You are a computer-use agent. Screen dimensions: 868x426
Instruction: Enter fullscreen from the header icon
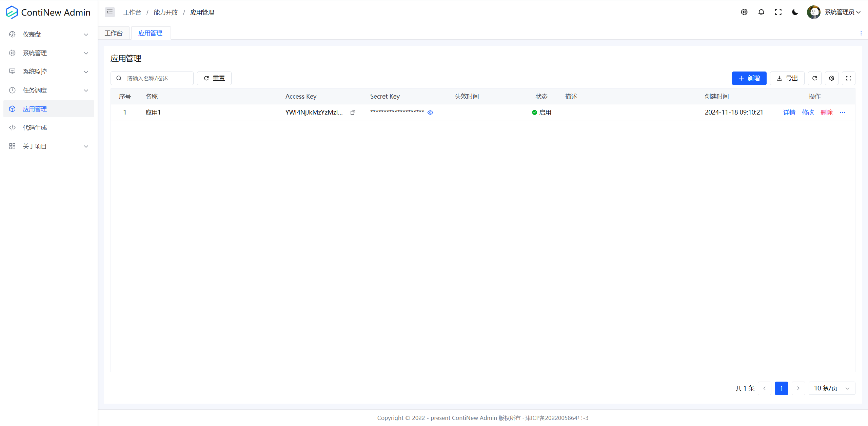[x=778, y=12]
